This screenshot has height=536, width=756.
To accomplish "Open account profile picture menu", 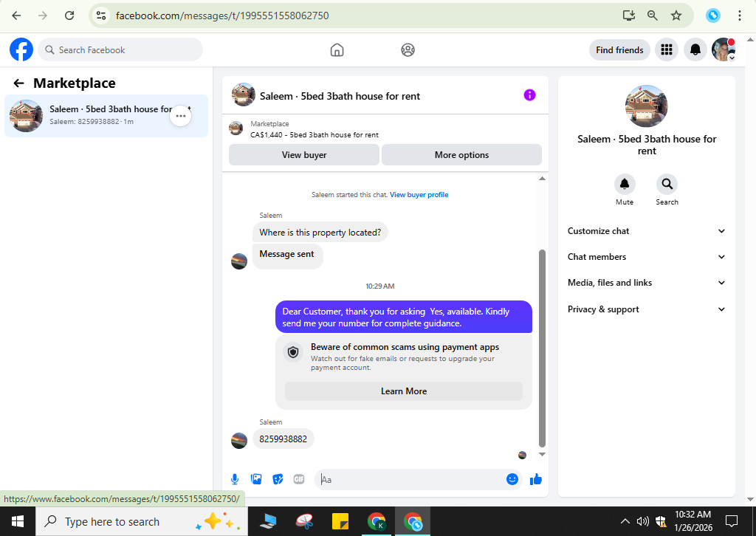I will [x=724, y=49].
